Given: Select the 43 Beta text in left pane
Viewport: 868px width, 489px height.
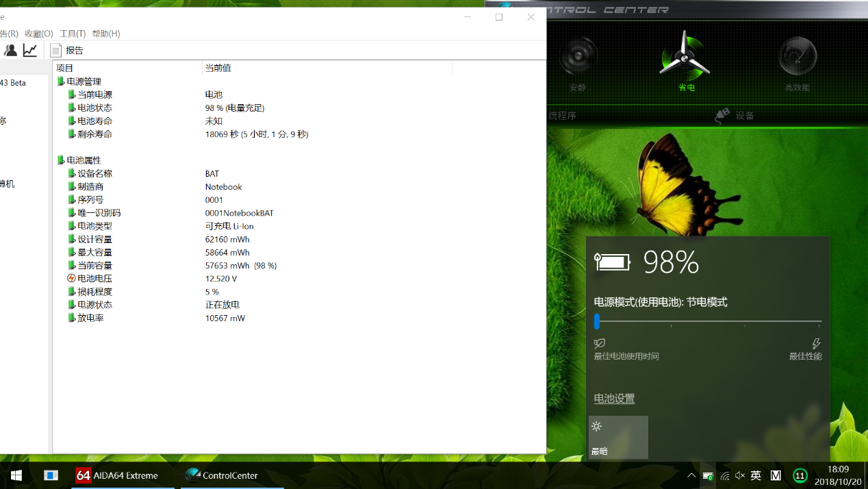Looking at the screenshot, I should (x=13, y=83).
